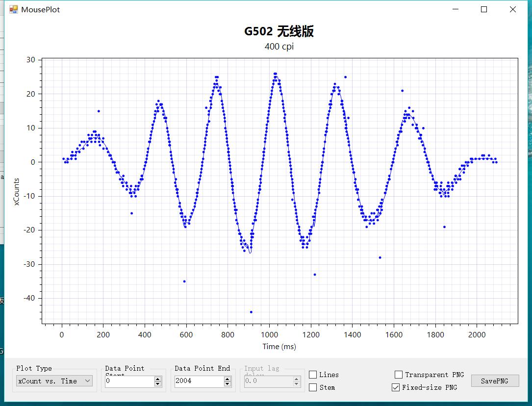Click the chart title G502 无线版
This screenshot has height=406, width=532.
(279, 31)
